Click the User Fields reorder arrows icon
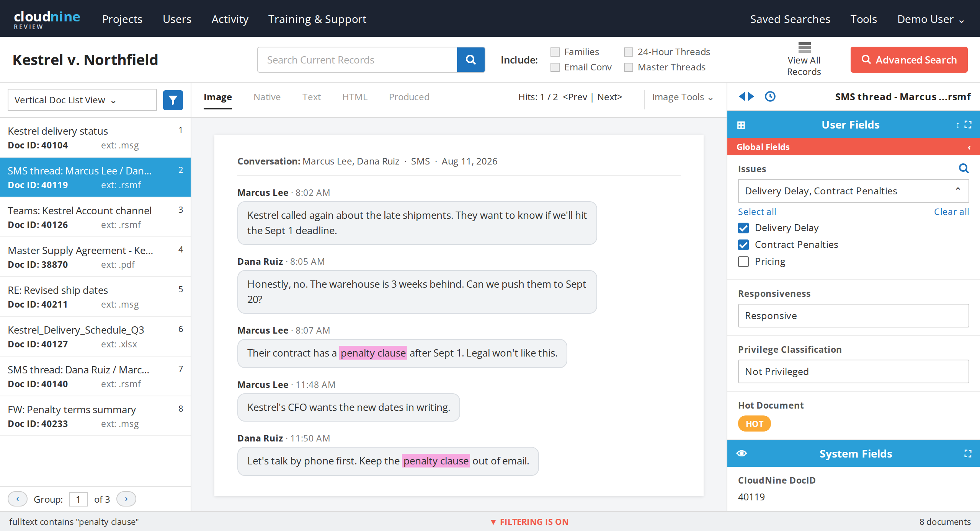The height and width of the screenshot is (531, 980). coord(958,125)
